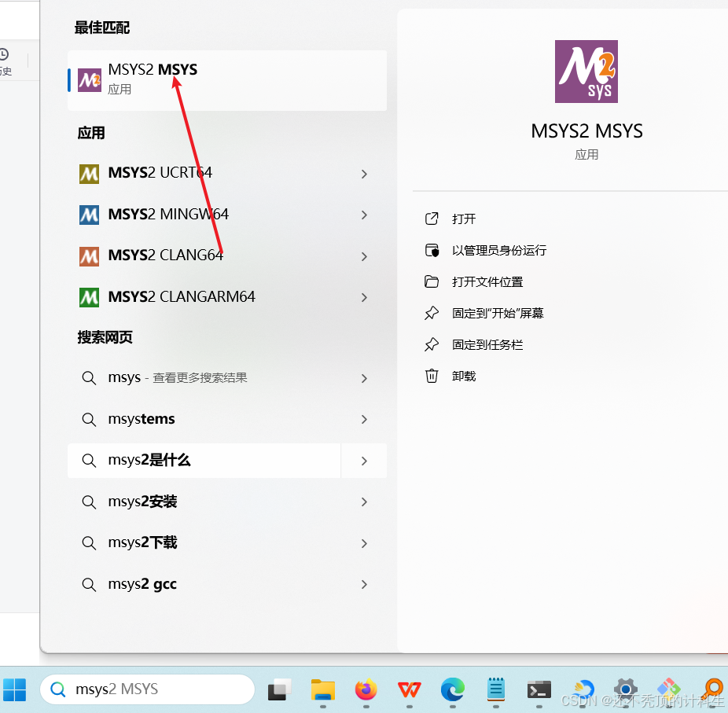Open the Notepad icon on the taskbar
Viewport: 728px width, 713px height.
coord(496,689)
